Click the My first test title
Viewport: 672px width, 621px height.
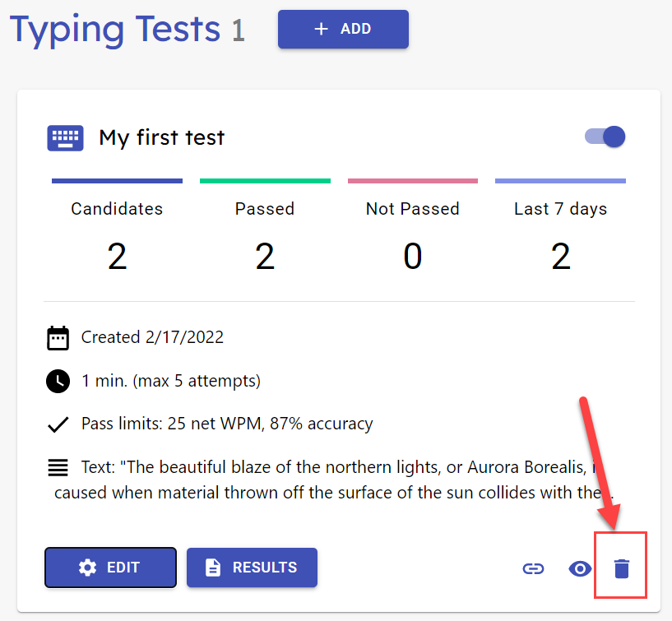click(161, 137)
